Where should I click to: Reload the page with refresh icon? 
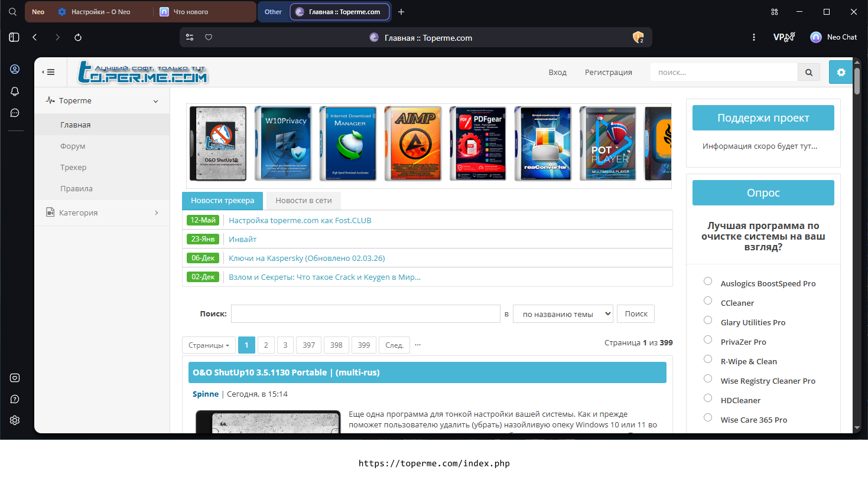pos(78,37)
